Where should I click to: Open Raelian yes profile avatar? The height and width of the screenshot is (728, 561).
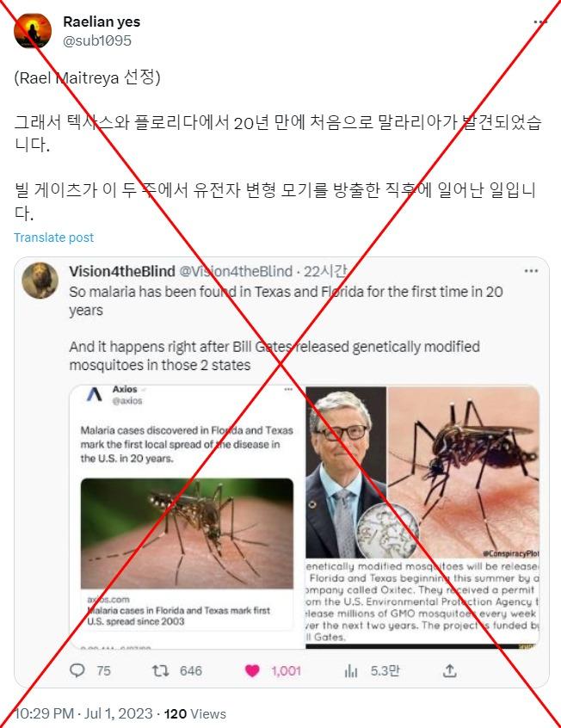[x=33, y=31]
